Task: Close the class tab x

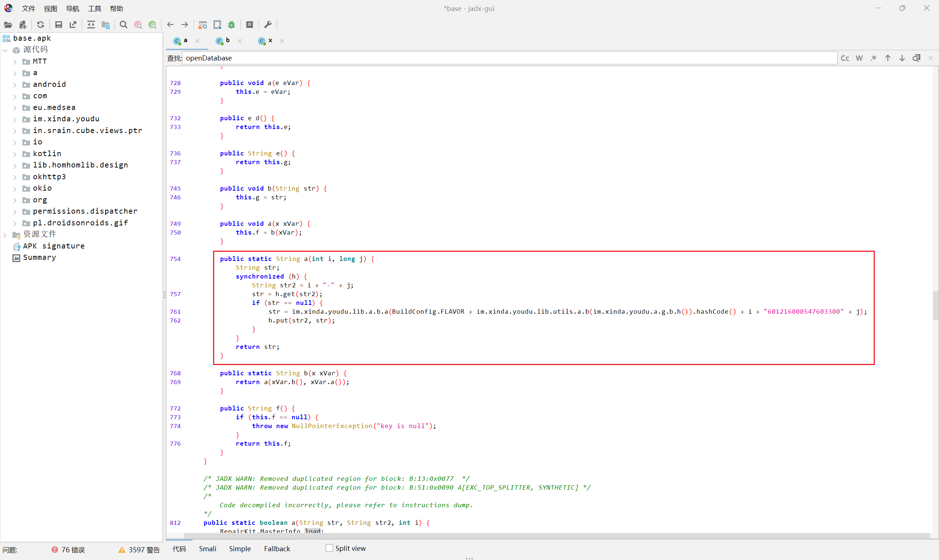Action: coord(282,41)
